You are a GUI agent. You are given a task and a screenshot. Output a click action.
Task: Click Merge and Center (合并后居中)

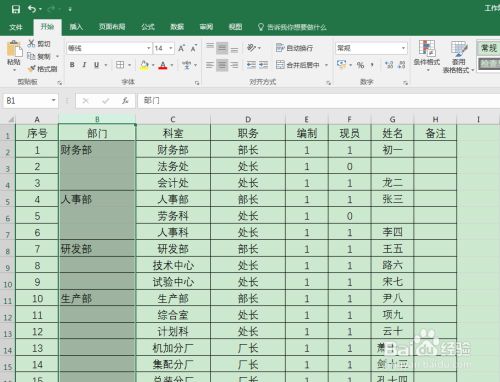(298, 65)
